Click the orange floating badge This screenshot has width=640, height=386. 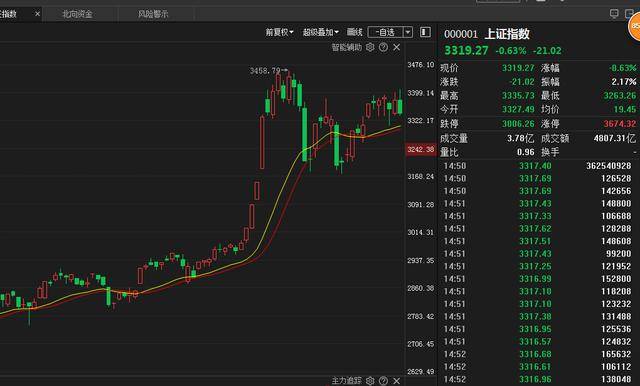tap(634, 26)
